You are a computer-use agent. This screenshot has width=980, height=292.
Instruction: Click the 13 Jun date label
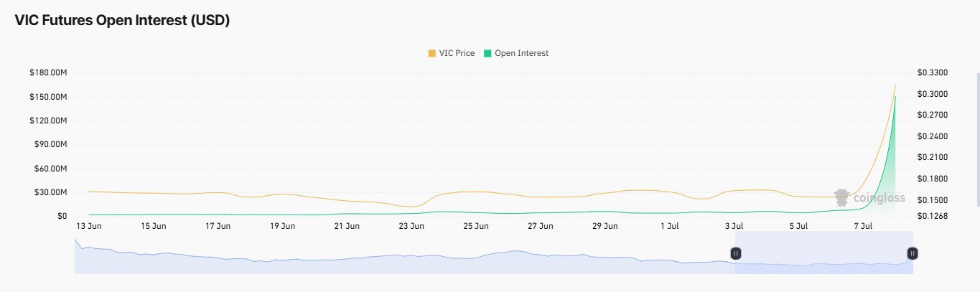pos(88,226)
